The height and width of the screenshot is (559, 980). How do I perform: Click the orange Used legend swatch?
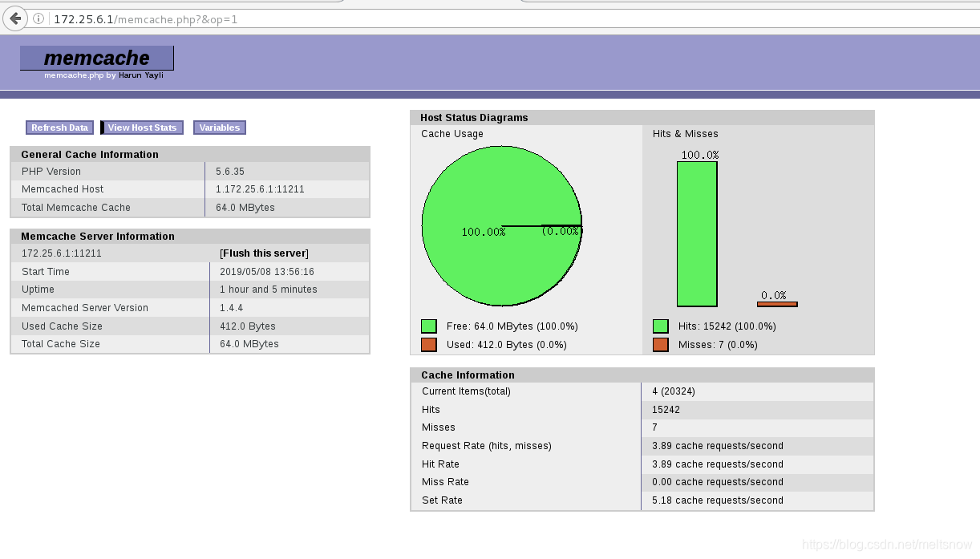coord(429,345)
